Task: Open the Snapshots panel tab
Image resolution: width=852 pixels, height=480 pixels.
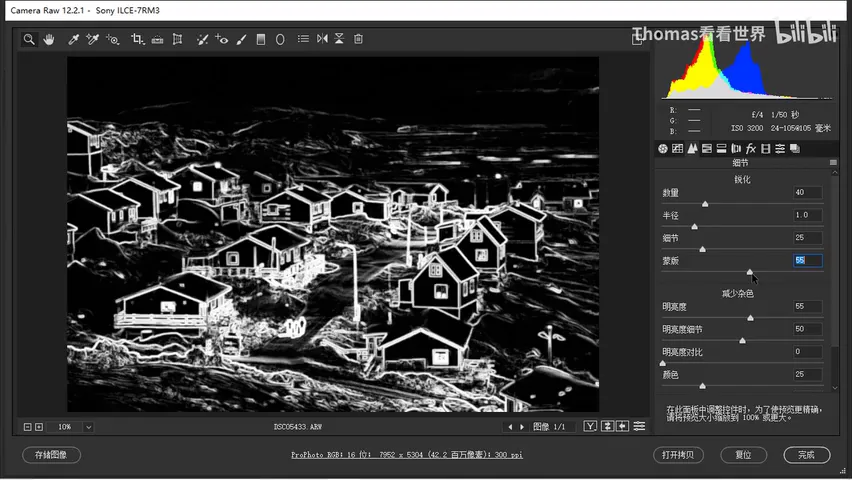Action: coord(794,148)
